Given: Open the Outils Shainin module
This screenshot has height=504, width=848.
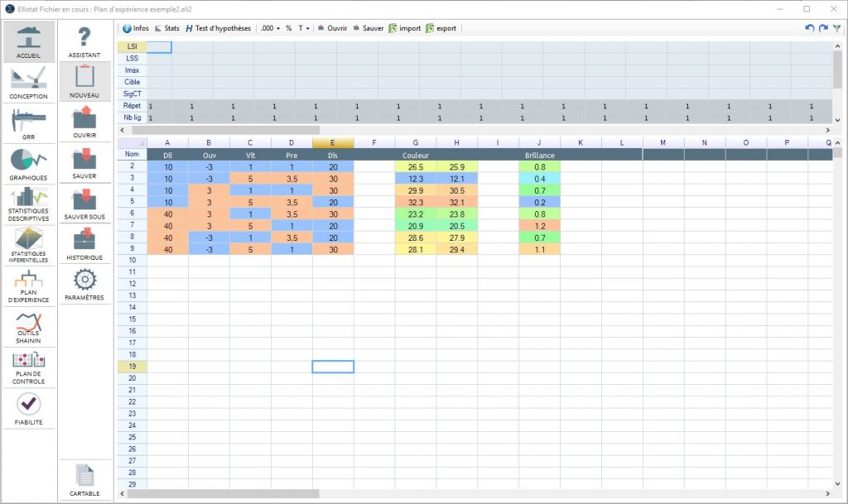Looking at the screenshot, I should coord(29,328).
